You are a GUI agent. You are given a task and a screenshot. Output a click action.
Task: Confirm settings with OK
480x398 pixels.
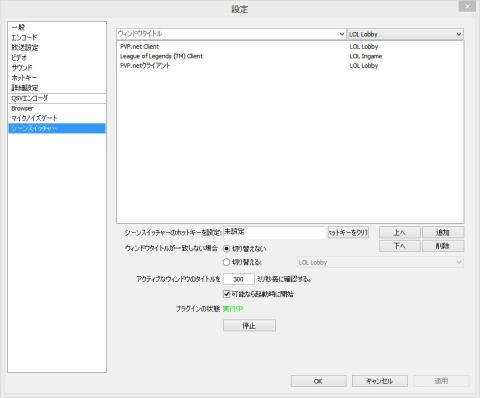[x=318, y=381]
